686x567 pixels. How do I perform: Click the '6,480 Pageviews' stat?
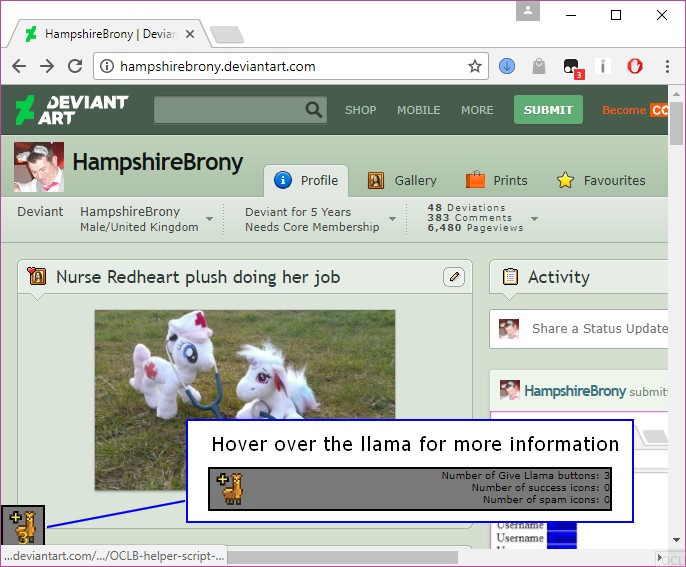(x=475, y=228)
